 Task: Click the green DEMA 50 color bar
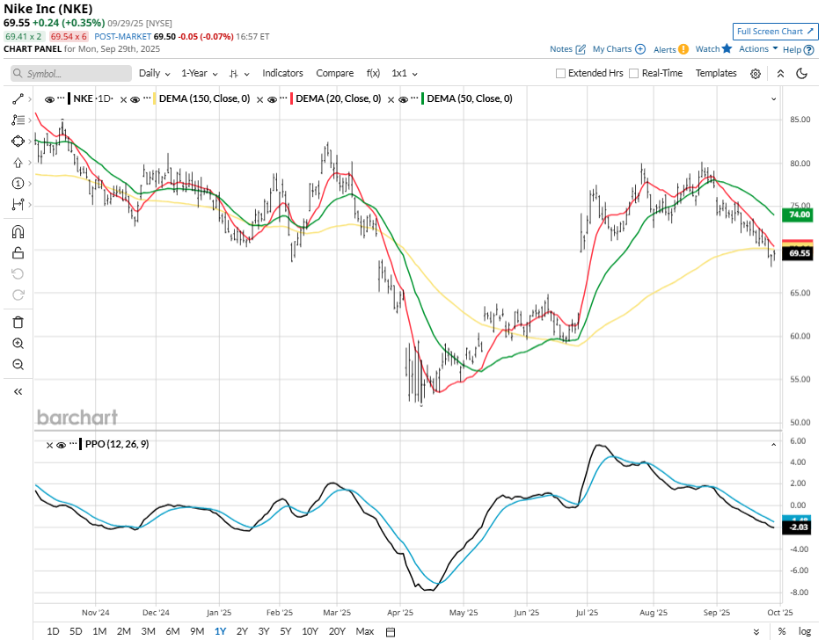tap(423, 98)
